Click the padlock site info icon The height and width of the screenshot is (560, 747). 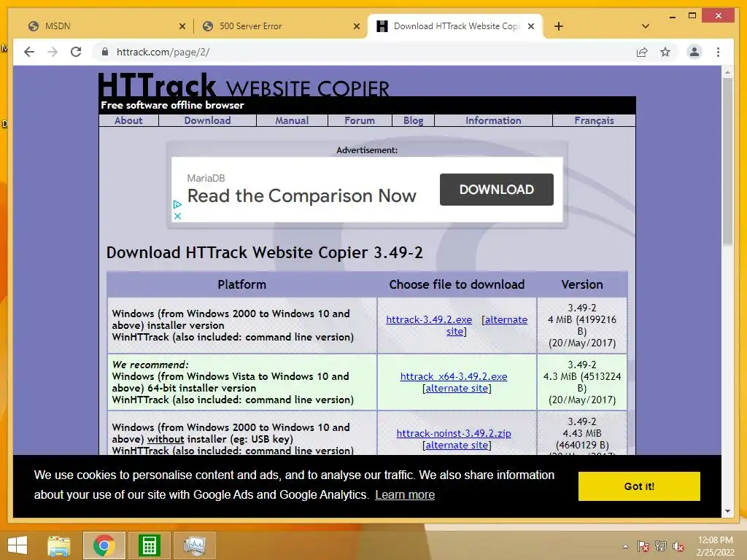[x=105, y=52]
